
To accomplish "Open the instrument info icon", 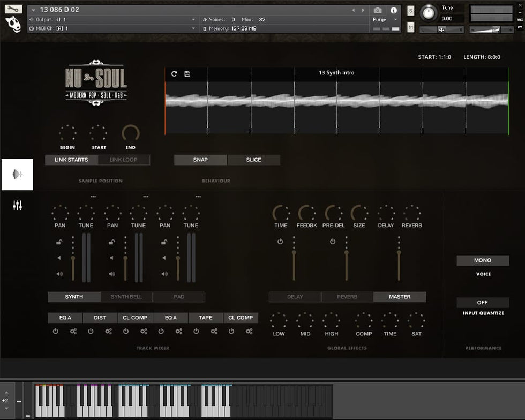I will (x=394, y=10).
